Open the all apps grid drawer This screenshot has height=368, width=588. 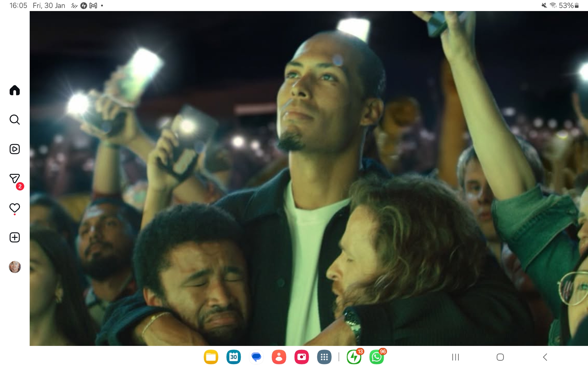pos(324,357)
